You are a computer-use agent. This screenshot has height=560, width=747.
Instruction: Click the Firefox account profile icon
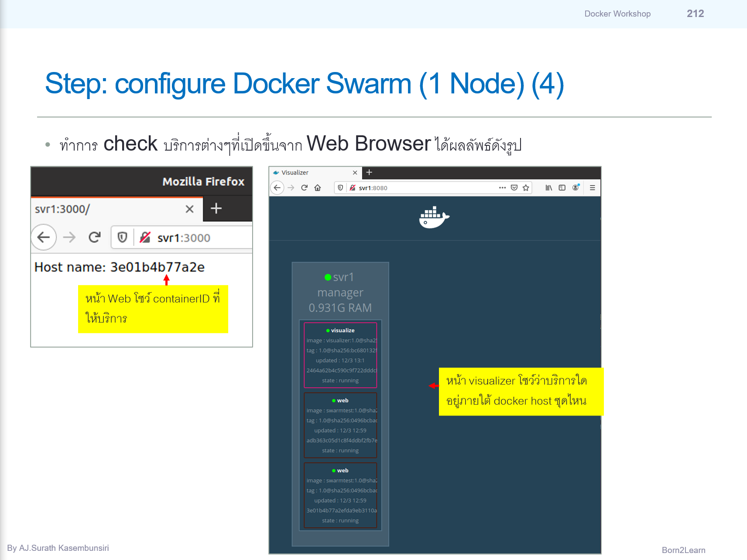point(576,188)
